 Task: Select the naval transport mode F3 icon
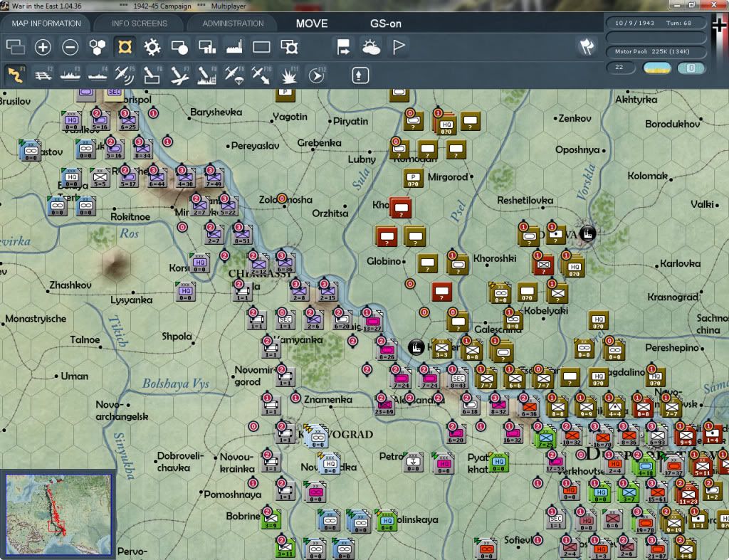pos(70,75)
